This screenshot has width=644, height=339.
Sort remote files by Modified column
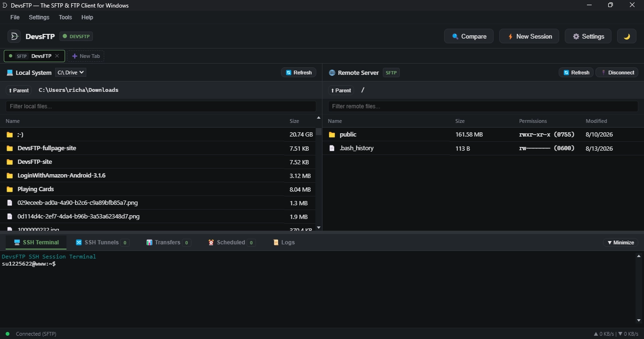[596, 121]
